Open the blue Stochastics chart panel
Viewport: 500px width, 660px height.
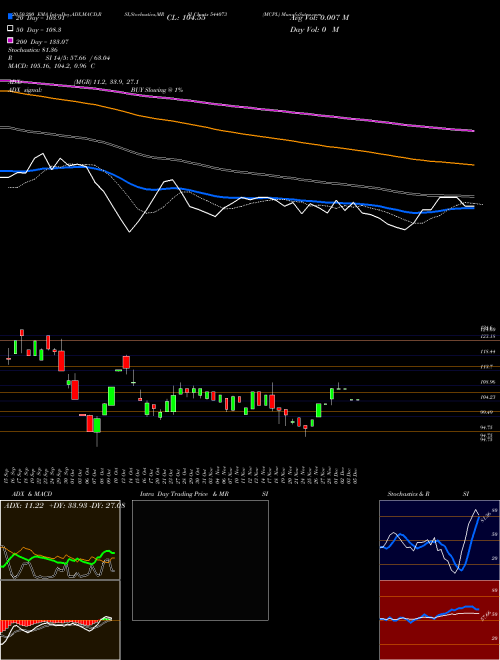[439, 540]
